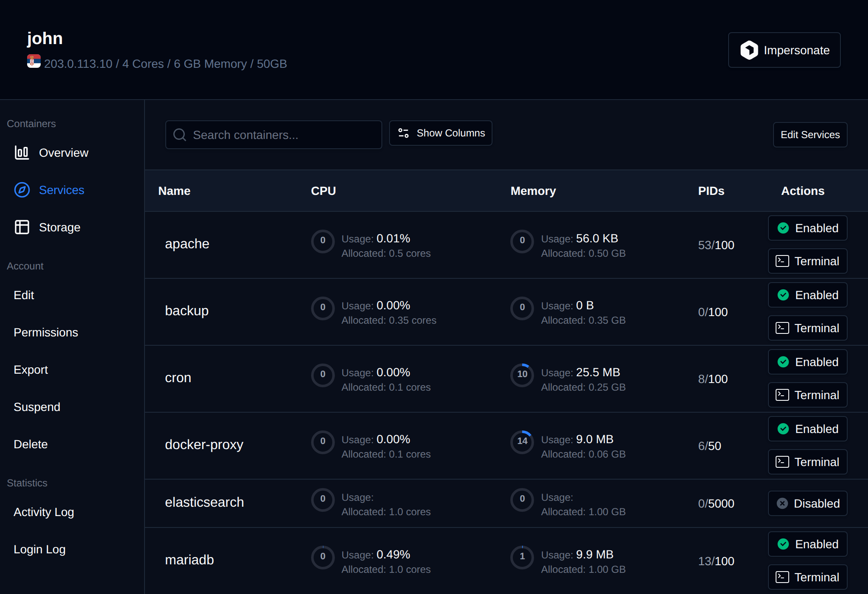Click the Services compass icon
The width and height of the screenshot is (868, 594).
pyautogui.click(x=22, y=190)
